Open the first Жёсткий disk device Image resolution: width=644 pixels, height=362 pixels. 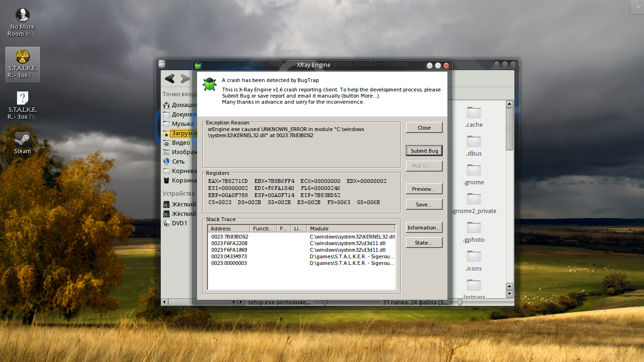pyautogui.click(x=180, y=204)
